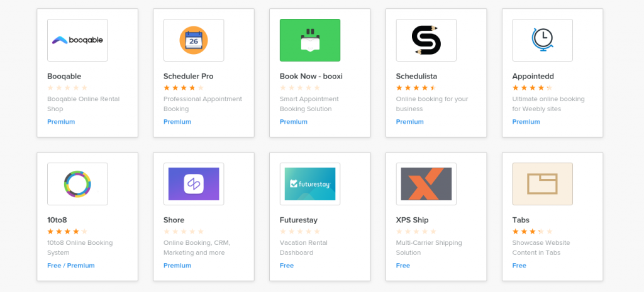Click the Free label on Futurestay
The width and height of the screenshot is (644, 292).
(x=287, y=266)
